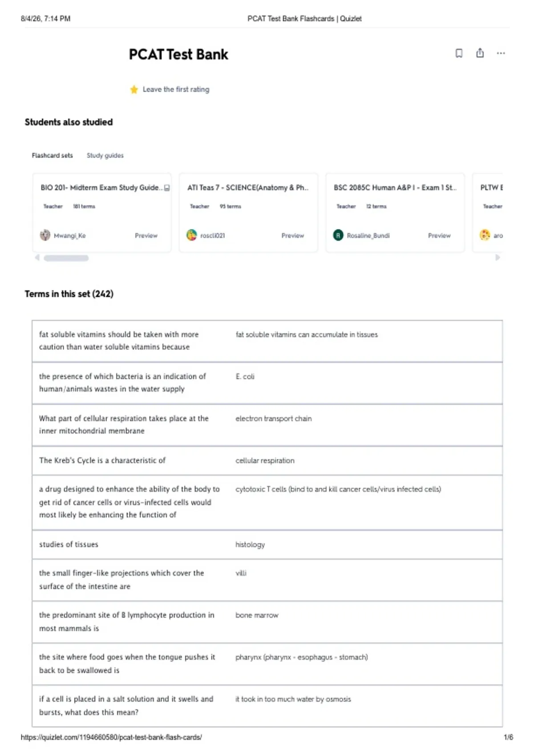Click Mwangi_Ke's profile avatar
534x756 pixels.
(45, 235)
